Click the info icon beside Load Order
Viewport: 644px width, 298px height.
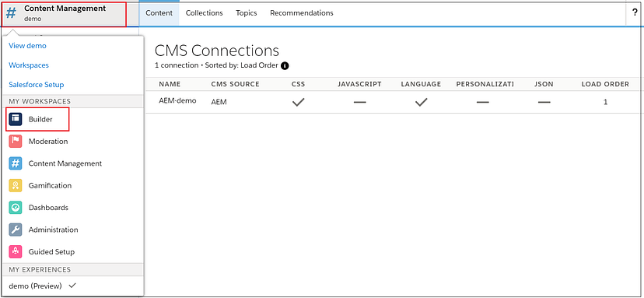pos(285,65)
